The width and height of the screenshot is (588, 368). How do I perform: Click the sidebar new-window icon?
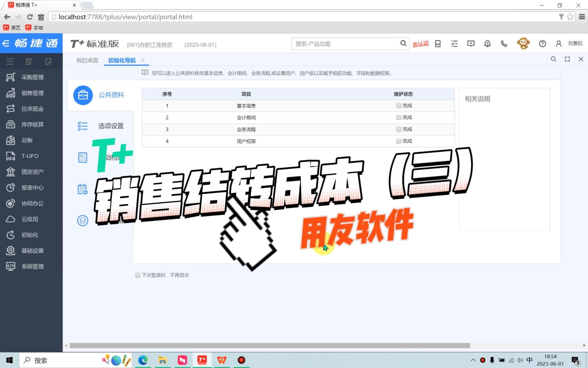point(48,61)
